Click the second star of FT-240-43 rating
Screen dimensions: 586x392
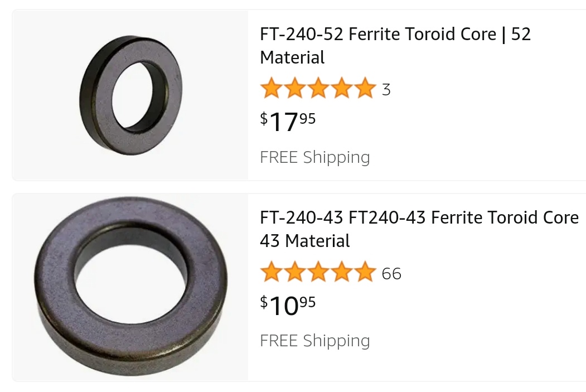[295, 273]
